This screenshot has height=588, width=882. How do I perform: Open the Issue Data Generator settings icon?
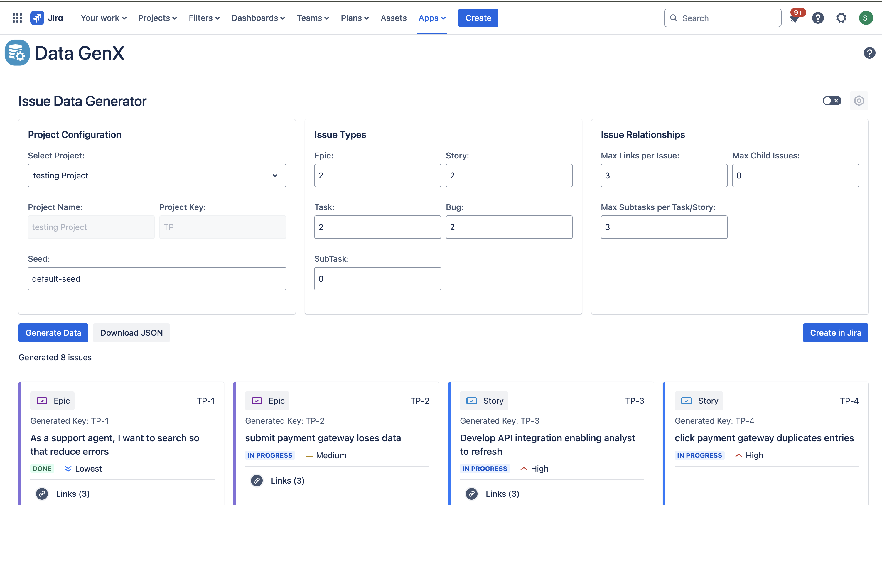(859, 101)
